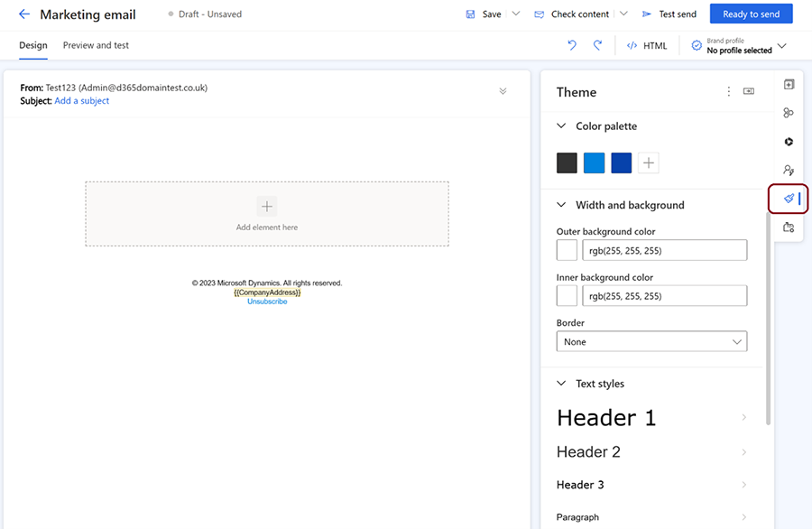Expand the Brand profile dropdown
Viewport: 812px width, 529px height.
tap(781, 45)
